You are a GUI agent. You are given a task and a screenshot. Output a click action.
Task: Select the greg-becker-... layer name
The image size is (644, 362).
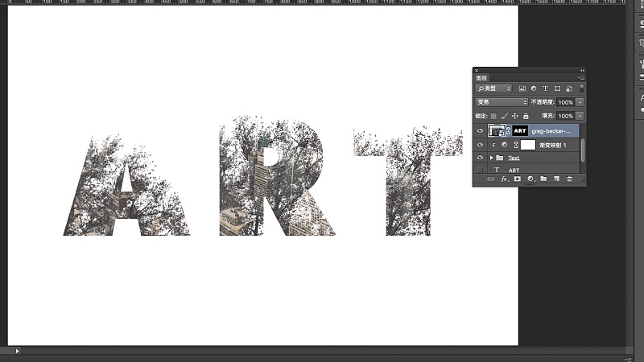551,131
